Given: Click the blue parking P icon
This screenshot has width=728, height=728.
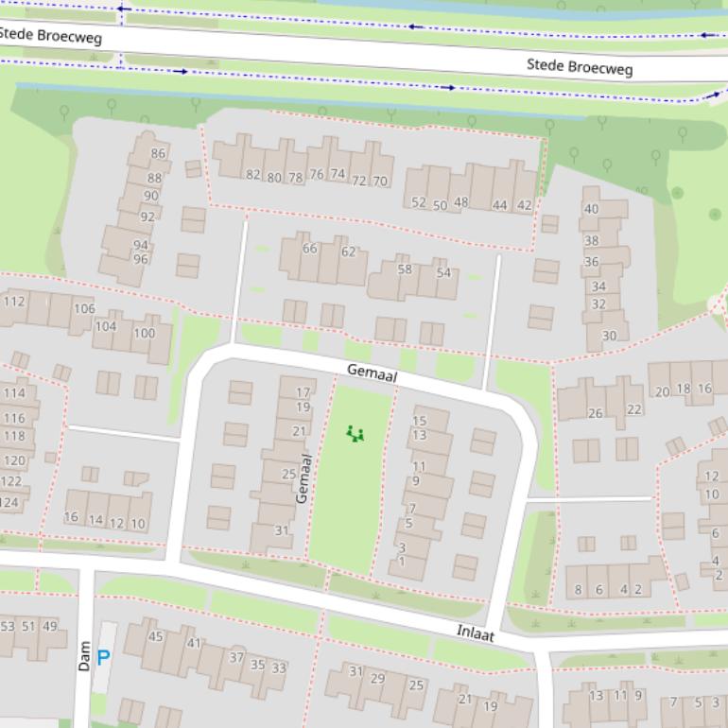Looking at the screenshot, I should 104,658.
